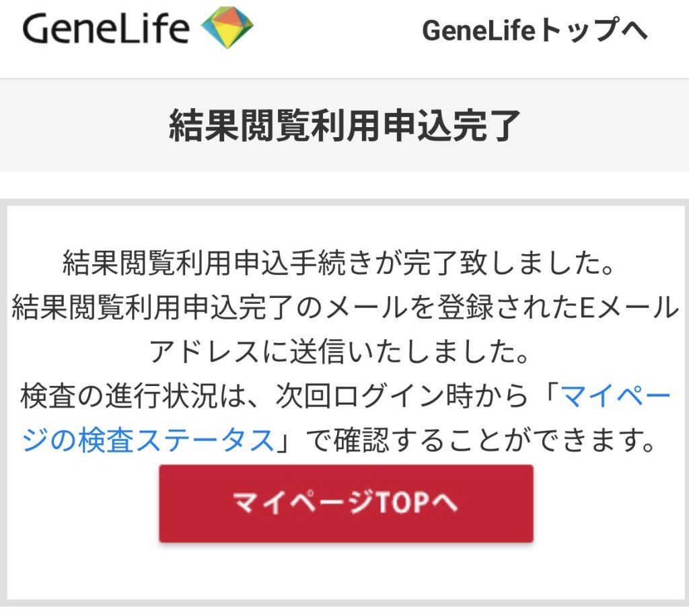This screenshot has height=616, width=689.
Task: Click the line starting 結果閲覧利用申込完了のメール
Action: 344,308
